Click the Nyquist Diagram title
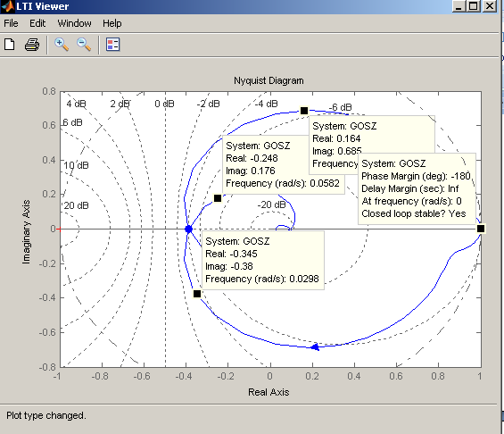The image size is (504, 434). 269,80
